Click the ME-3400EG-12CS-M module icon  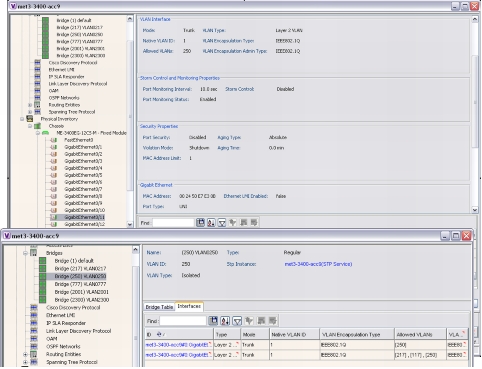click(45, 133)
